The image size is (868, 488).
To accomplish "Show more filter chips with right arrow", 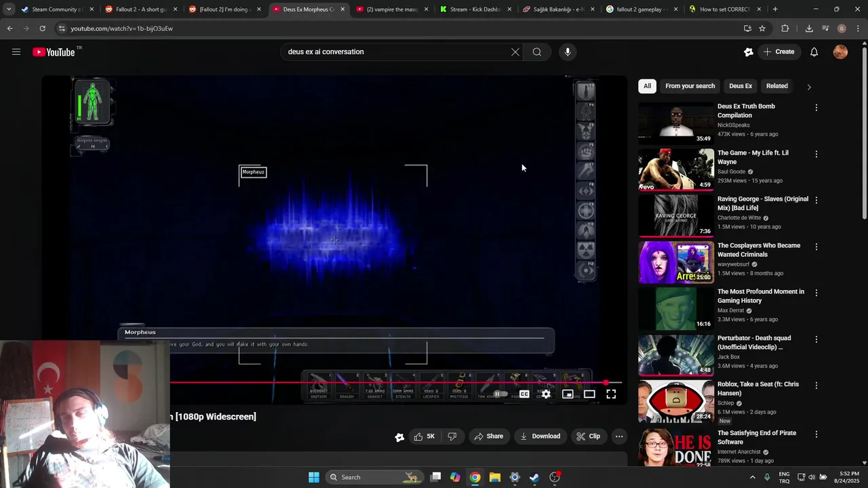I will click(808, 87).
